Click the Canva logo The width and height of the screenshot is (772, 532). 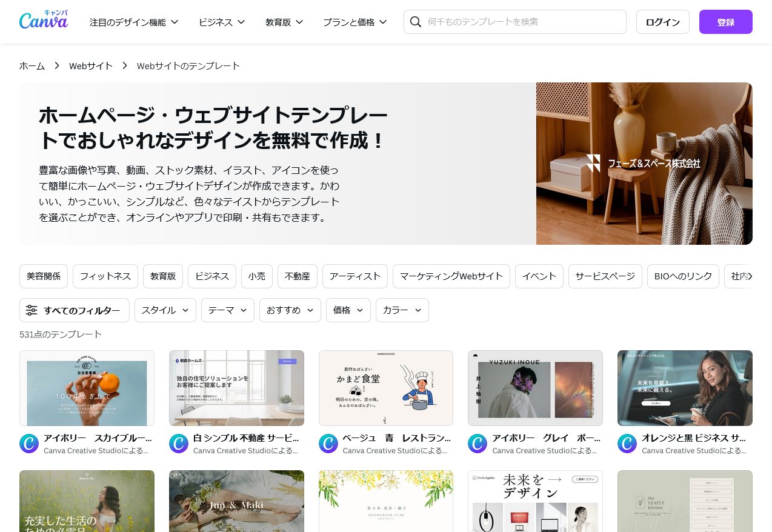coord(44,20)
